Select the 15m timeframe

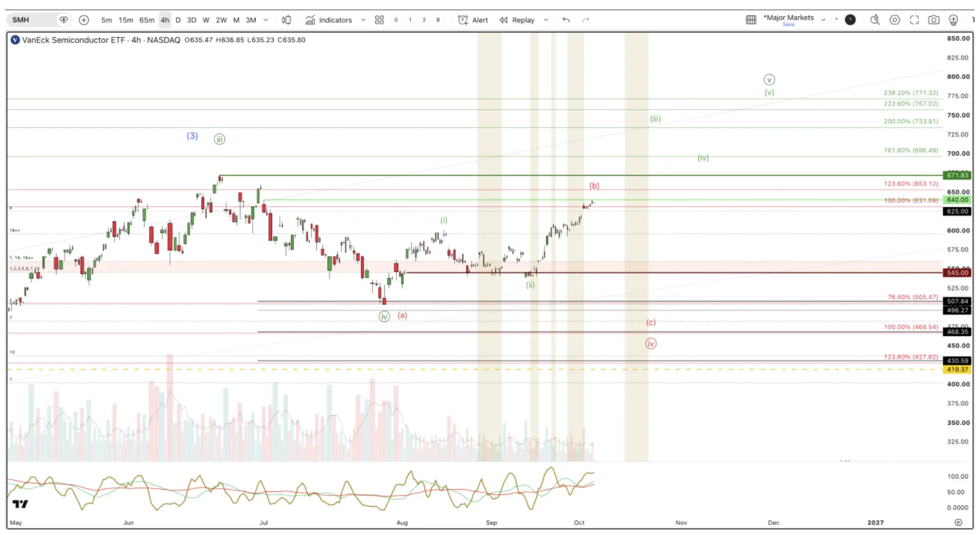(x=125, y=20)
